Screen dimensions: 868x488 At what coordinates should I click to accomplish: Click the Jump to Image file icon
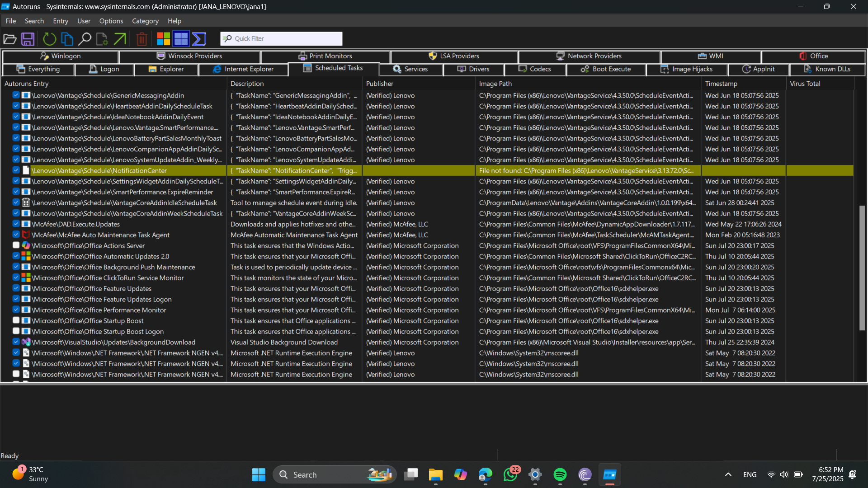click(x=102, y=39)
